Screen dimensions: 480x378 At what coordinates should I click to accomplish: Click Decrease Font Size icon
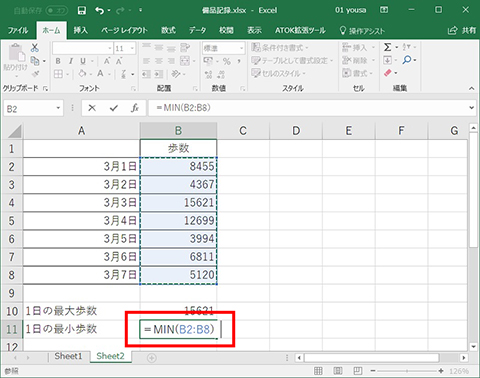pyautogui.click(x=119, y=61)
